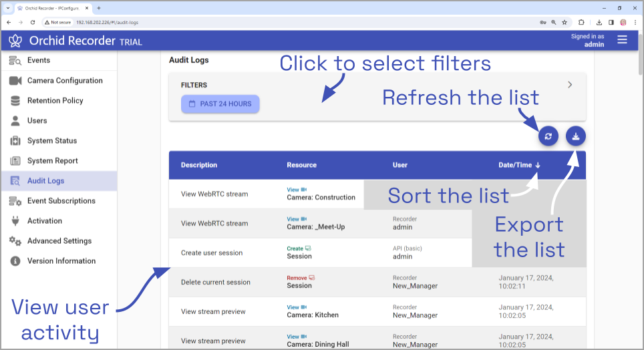
Task: Click the System Report icon
Action: (15, 161)
